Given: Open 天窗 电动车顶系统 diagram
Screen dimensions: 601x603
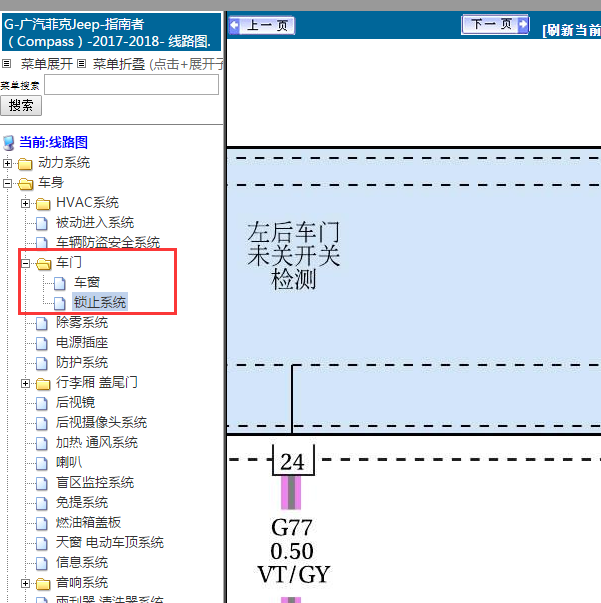Looking at the screenshot, I should coord(110,543).
